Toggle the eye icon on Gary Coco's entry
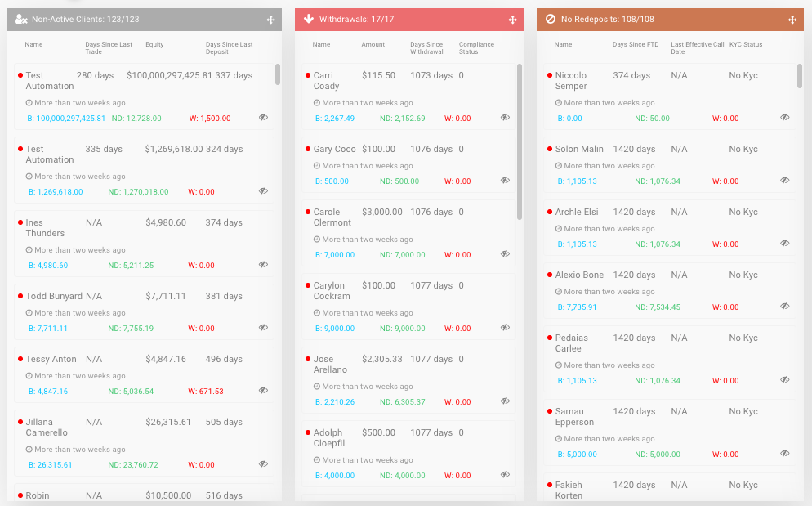Screen dimensions: 812x506 (505, 180)
